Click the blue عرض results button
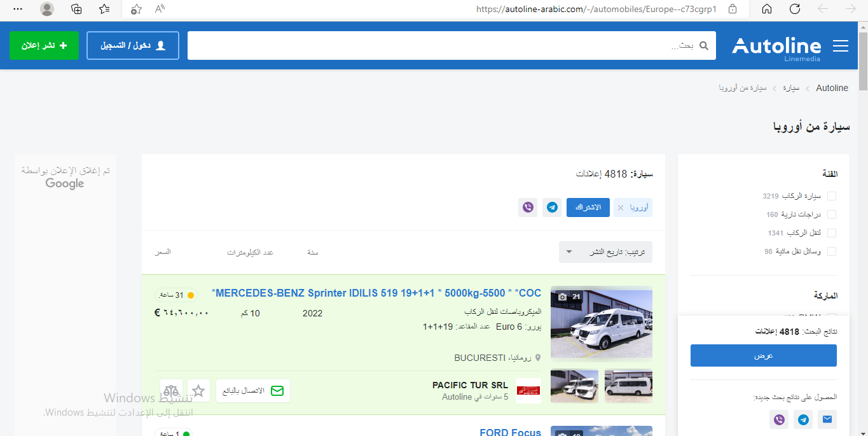 (763, 356)
